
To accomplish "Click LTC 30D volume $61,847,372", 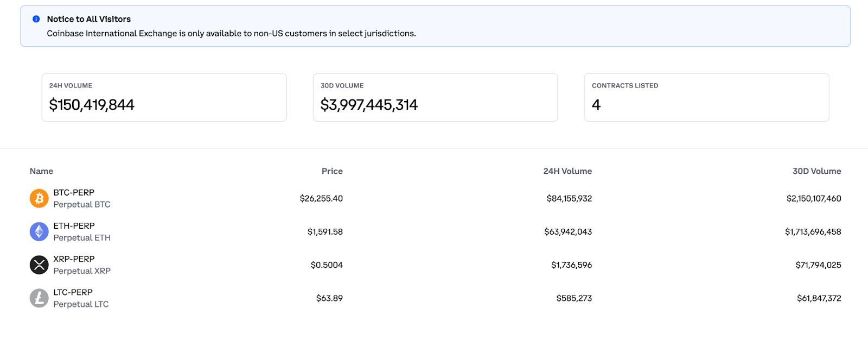I will point(819,298).
